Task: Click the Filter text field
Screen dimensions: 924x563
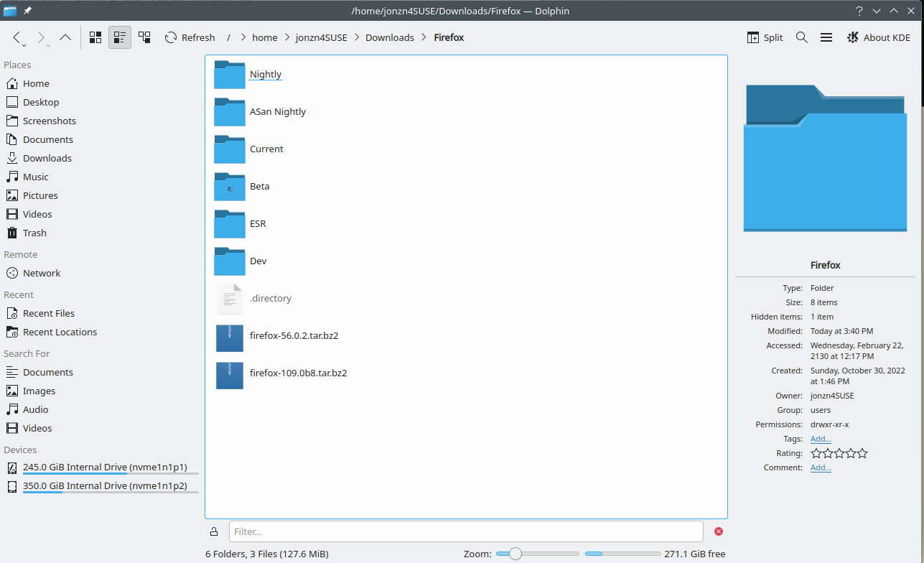Action: [x=466, y=531]
